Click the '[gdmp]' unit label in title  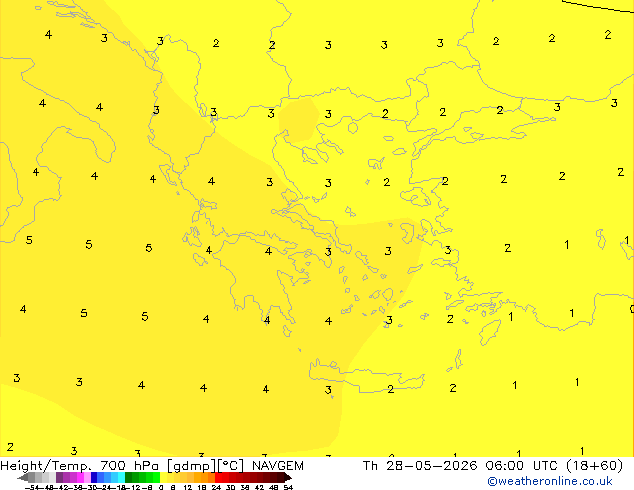click(192, 466)
